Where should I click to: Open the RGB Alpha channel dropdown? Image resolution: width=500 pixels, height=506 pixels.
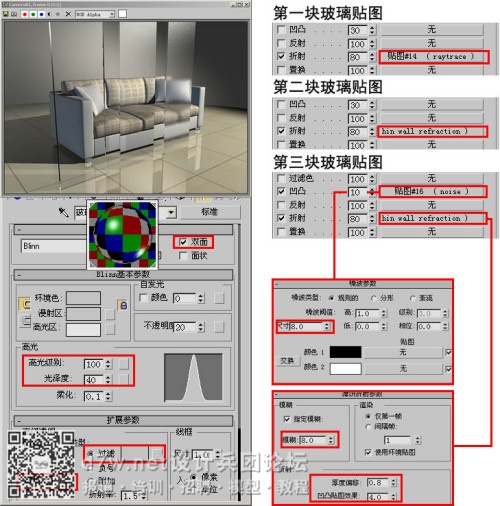(x=95, y=14)
